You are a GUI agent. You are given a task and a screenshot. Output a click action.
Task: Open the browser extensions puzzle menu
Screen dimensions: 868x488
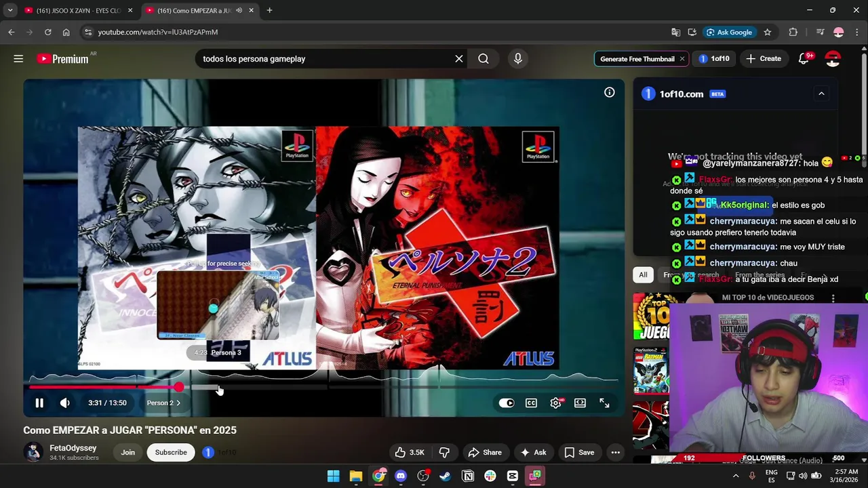tap(793, 32)
